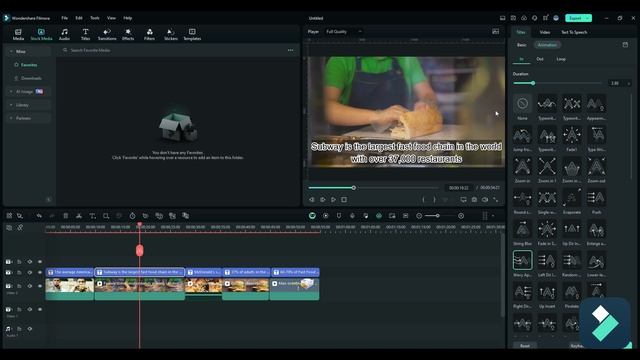Toggle visibility eye of Video 1 track
This screenshot has width=640, height=360.
click(40, 309)
